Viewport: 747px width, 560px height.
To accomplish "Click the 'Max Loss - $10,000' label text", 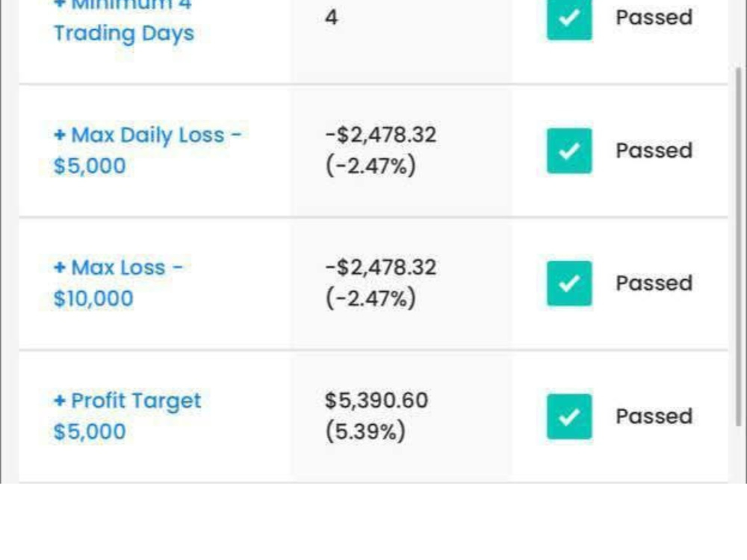I will point(118,283).
